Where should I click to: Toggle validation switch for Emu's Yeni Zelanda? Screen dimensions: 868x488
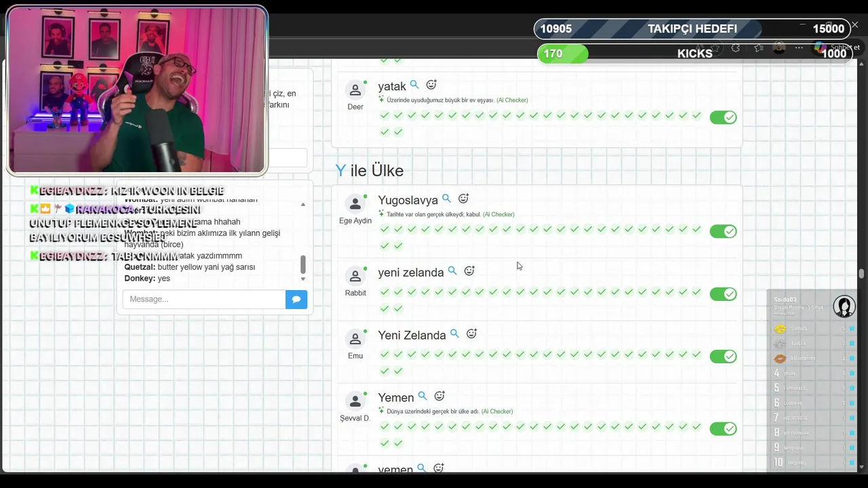(723, 357)
